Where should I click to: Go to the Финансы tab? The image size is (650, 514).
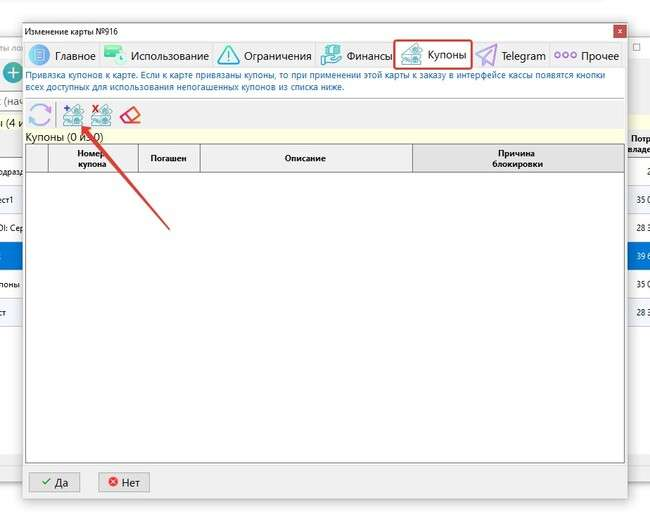[x=356, y=56]
